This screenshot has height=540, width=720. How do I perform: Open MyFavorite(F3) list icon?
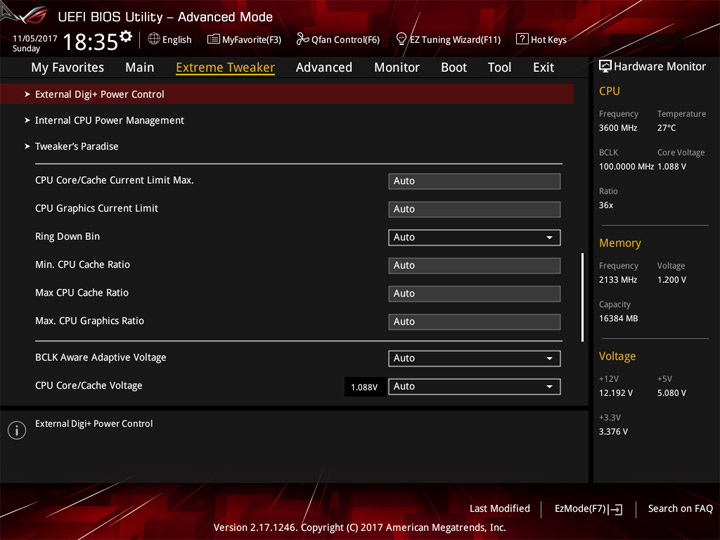point(213,39)
